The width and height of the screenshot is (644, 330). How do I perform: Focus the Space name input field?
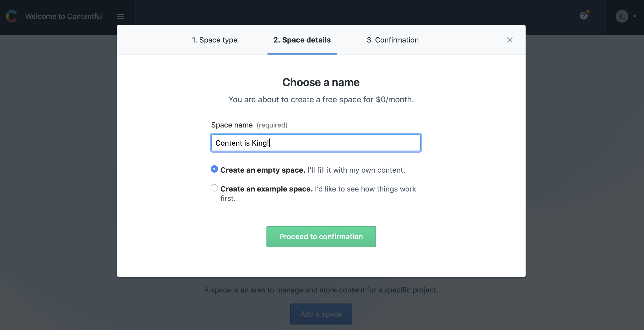316,143
